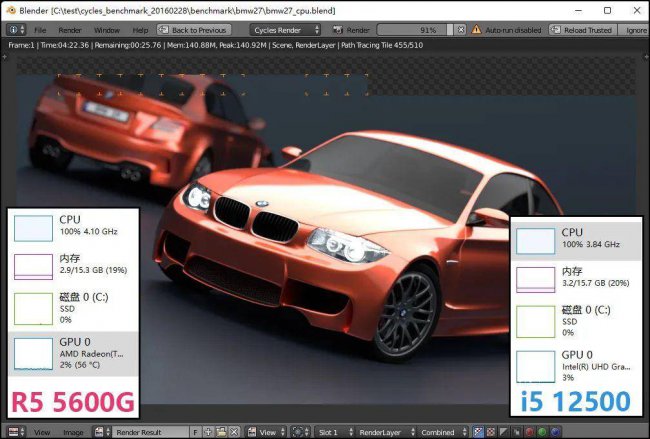Click the 'R5 5600G' label

pyautogui.click(x=73, y=402)
